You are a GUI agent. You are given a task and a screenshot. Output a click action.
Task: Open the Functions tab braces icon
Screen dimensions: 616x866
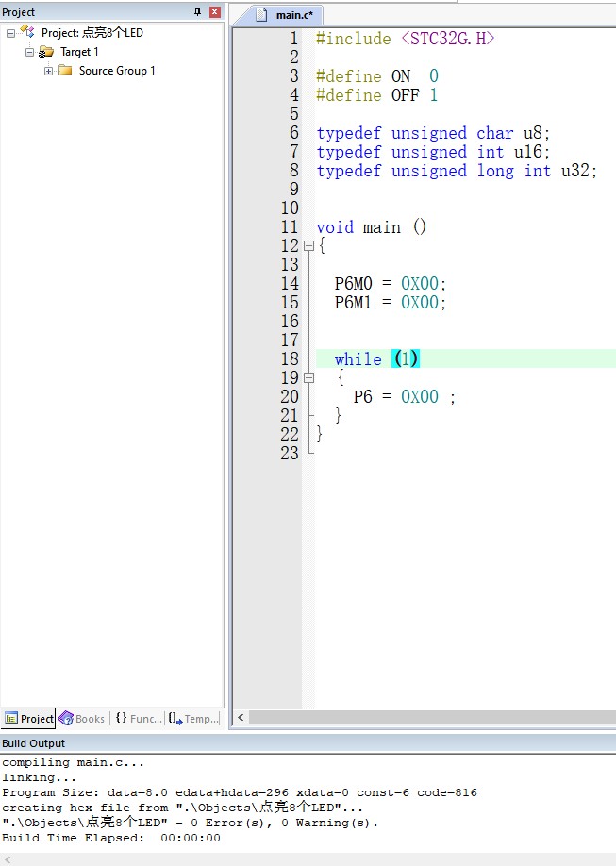click(121, 719)
